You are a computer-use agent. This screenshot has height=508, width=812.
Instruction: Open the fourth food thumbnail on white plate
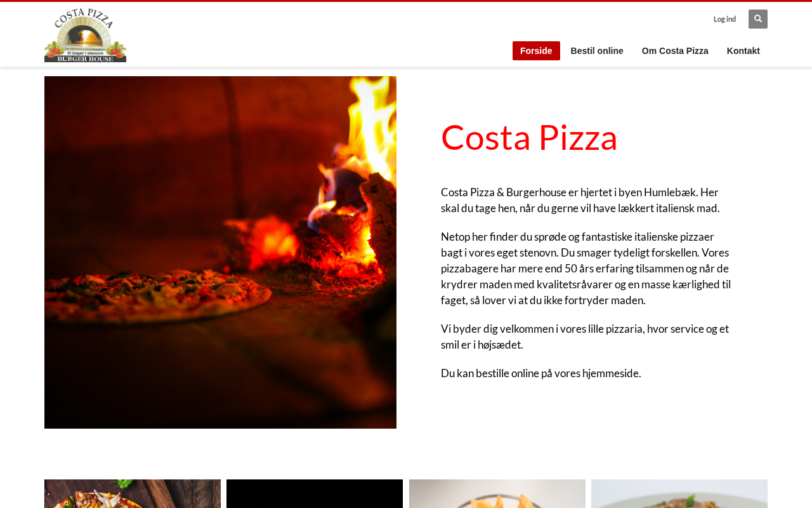(x=679, y=493)
